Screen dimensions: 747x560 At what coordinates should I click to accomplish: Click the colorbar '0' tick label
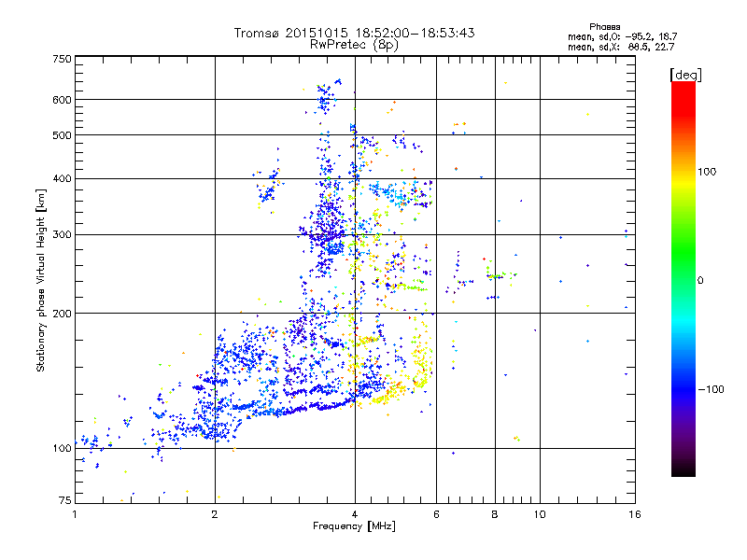[x=700, y=281]
